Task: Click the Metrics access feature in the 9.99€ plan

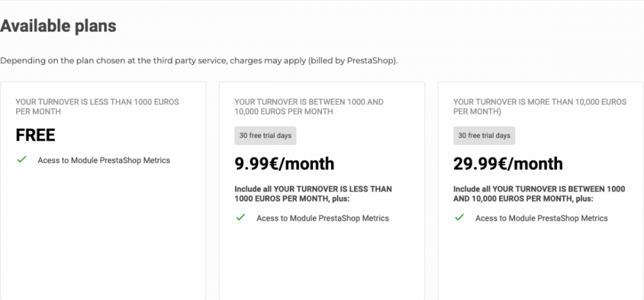Action: (x=323, y=218)
